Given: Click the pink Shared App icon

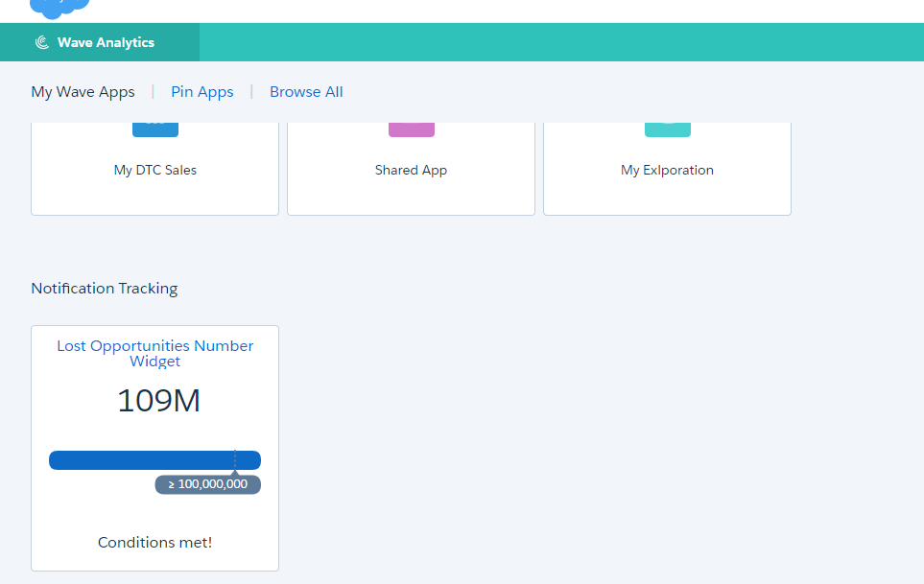Looking at the screenshot, I should point(412,129).
